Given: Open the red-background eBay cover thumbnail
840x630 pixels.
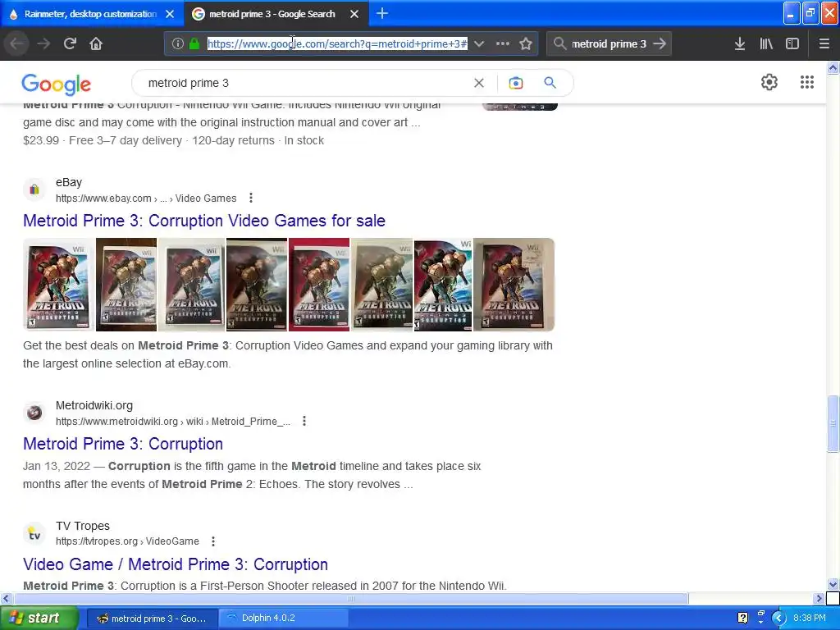Looking at the screenshot, I should point(319,285).
